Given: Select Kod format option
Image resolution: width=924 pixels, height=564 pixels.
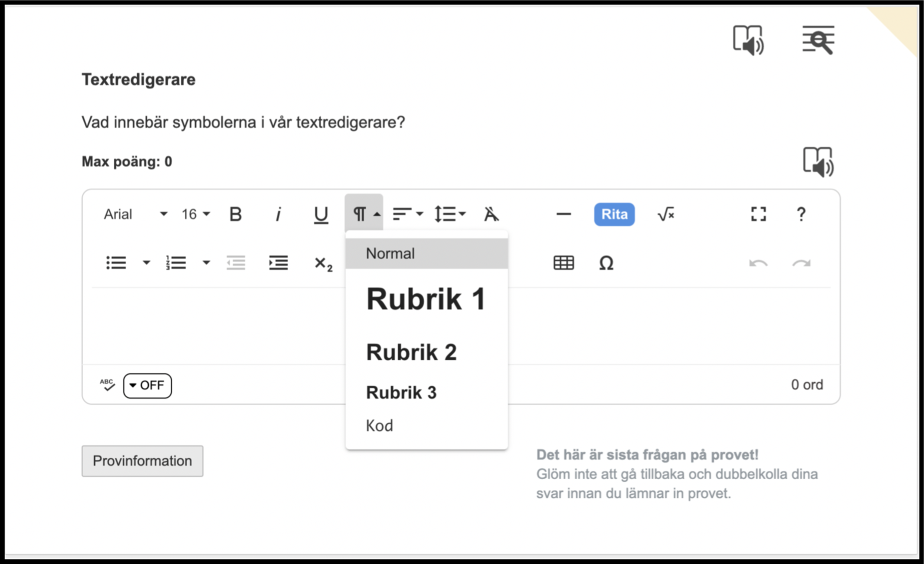Looking at the screenshot, I should click(427, 426).
